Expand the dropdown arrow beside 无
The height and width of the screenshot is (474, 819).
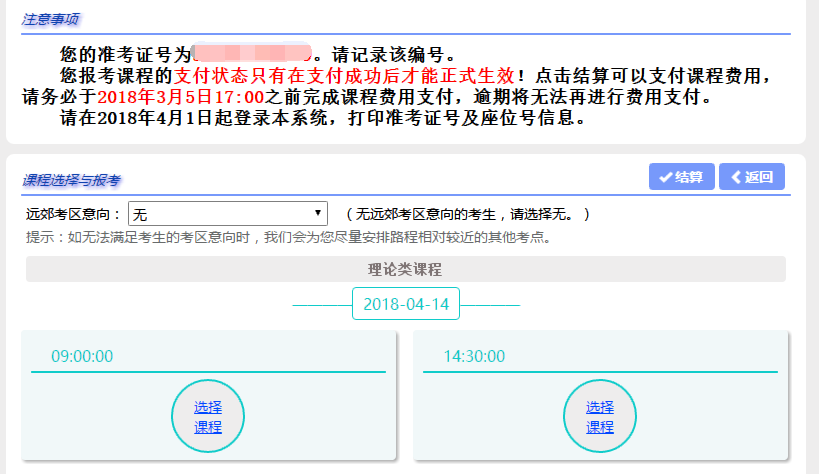click(319, 214)
